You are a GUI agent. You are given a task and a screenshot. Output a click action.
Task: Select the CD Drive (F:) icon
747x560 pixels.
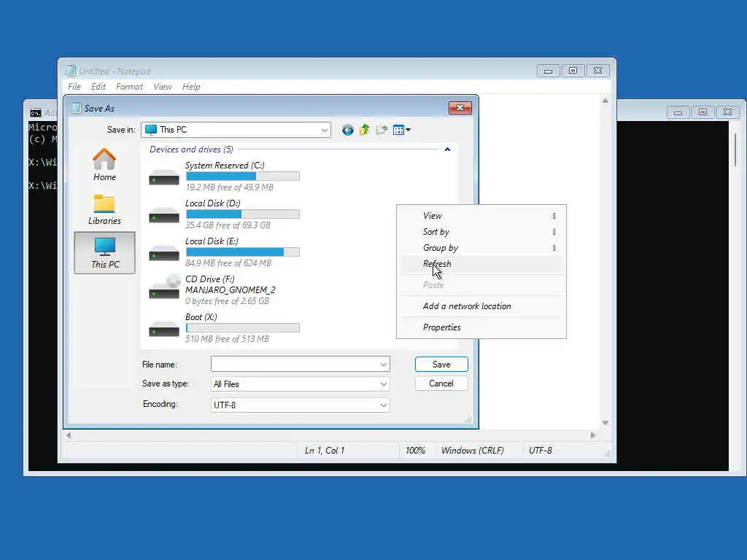coord(164,287)
